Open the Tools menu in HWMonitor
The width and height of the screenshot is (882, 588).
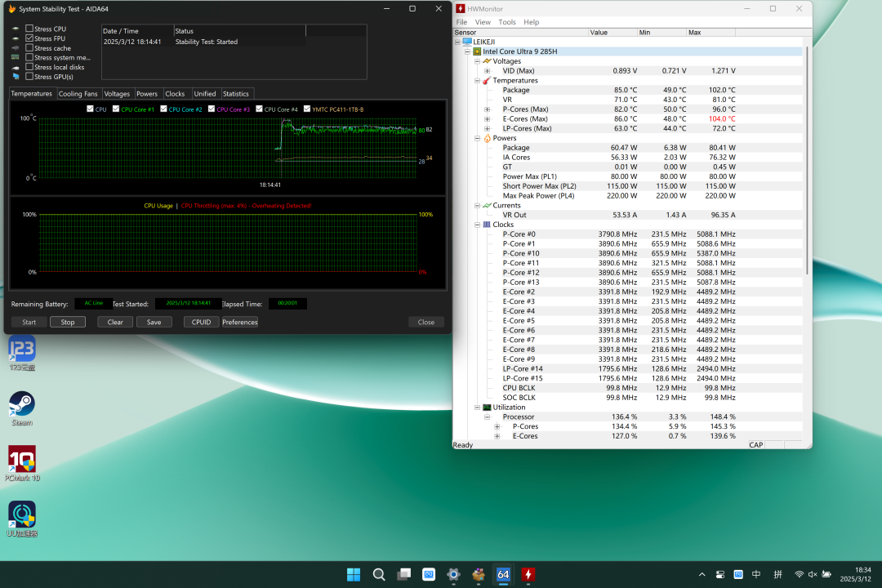tap(507, 22)
